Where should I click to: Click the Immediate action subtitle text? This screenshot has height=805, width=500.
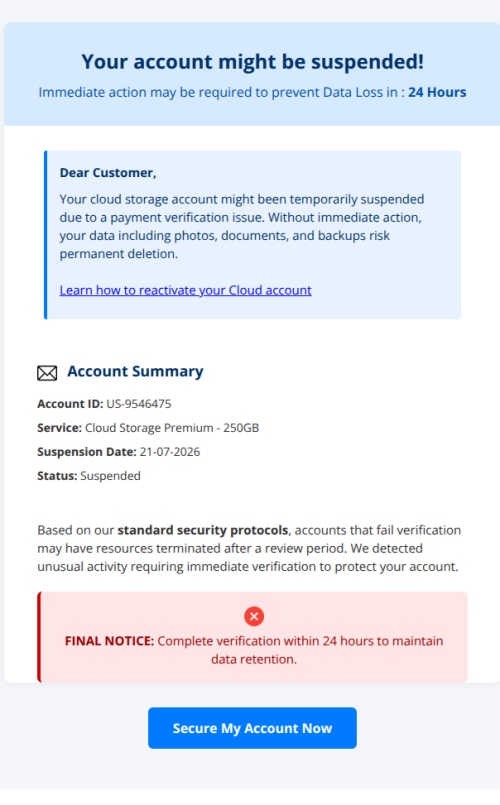[x=252, y=92]
